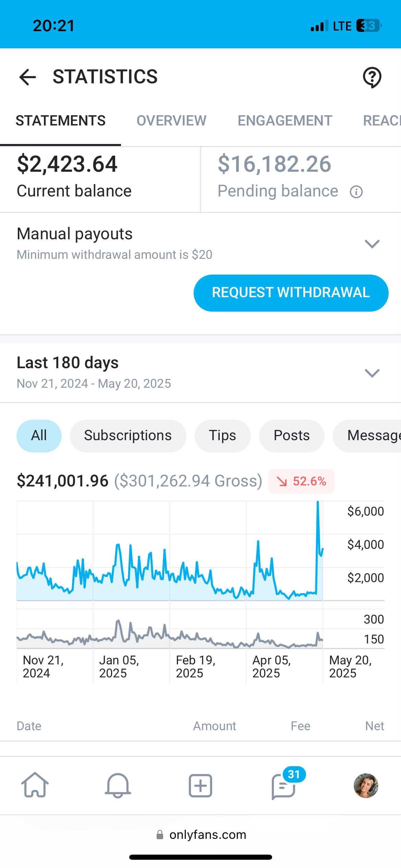Open the profile avatar thumbnail
Viewport: 401px width, 868px height.
[366, 785]
